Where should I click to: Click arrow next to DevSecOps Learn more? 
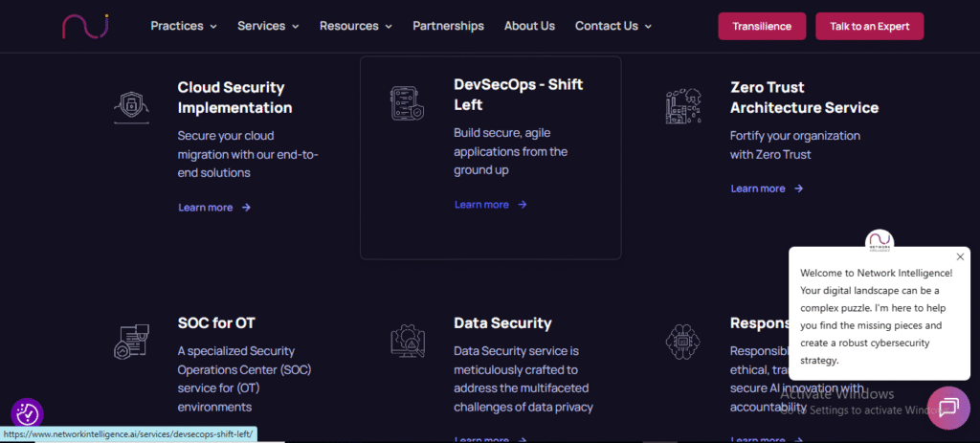point(523,205)
